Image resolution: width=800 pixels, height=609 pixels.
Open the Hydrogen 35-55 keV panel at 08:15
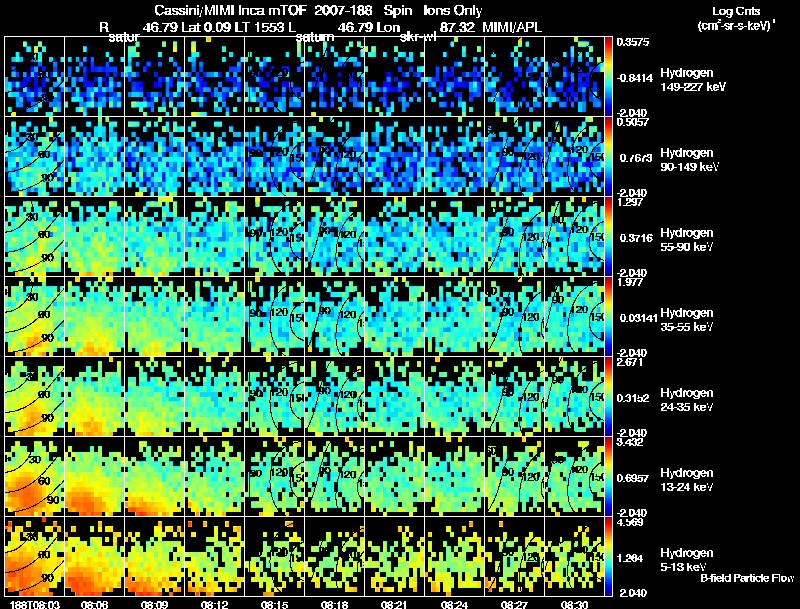tap(274, 316)
